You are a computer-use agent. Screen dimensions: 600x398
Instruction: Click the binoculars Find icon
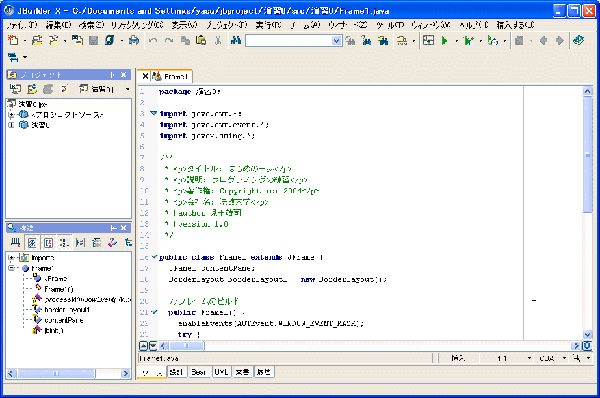(236, 40)
